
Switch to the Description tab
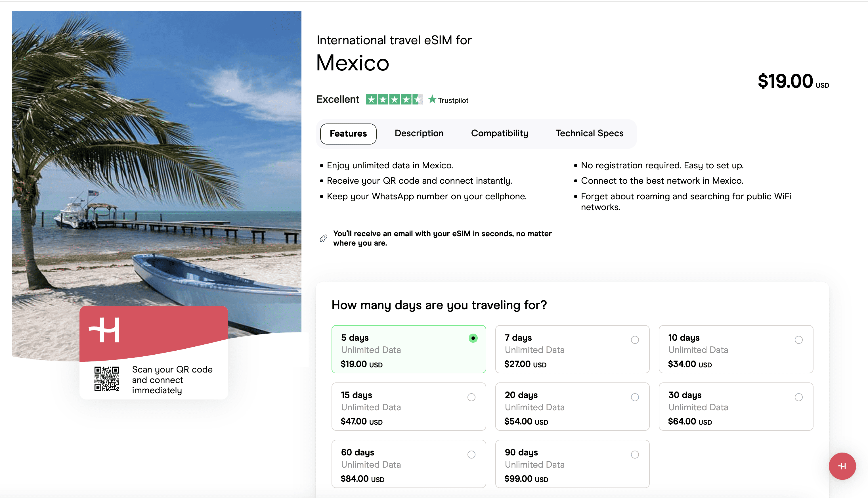click(419, 133)
